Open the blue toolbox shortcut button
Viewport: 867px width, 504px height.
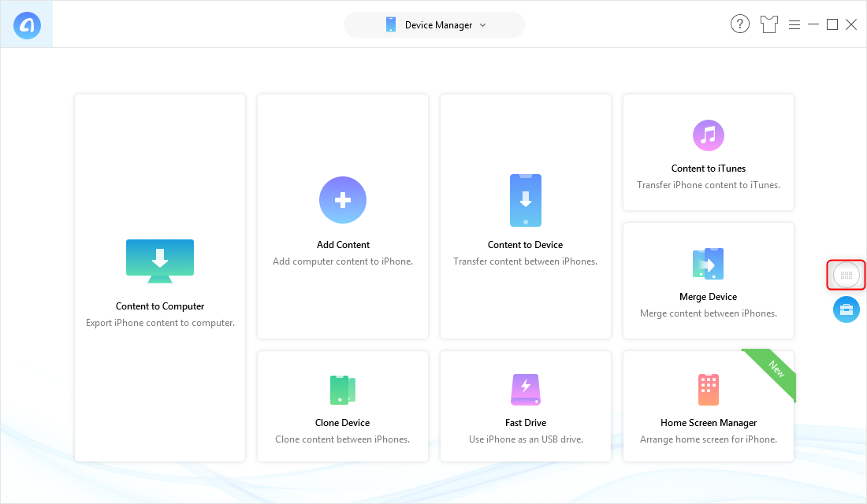point(847,309)
